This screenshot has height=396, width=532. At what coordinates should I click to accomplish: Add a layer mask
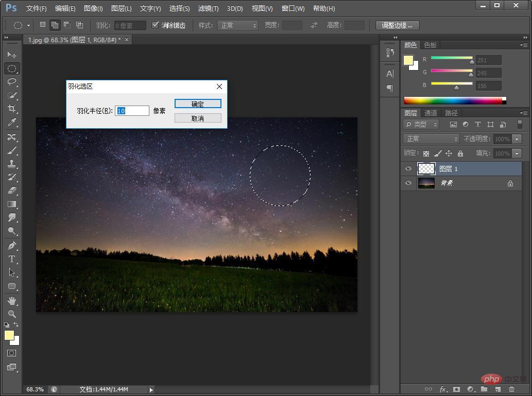pos(456,389)
